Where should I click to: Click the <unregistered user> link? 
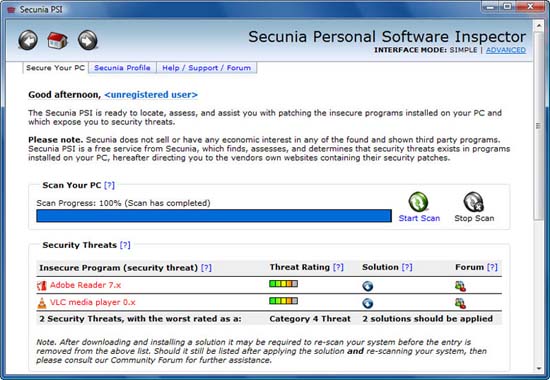[151, 95]
